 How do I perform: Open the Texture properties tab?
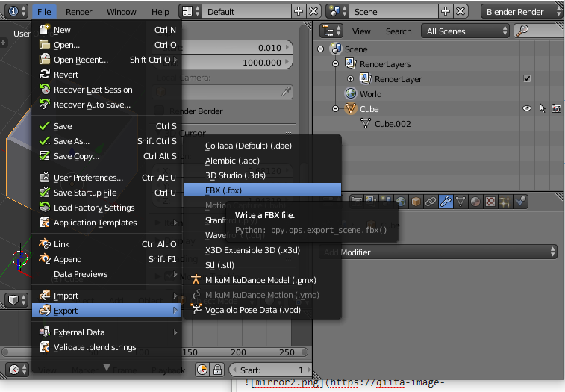coord(490,202)
